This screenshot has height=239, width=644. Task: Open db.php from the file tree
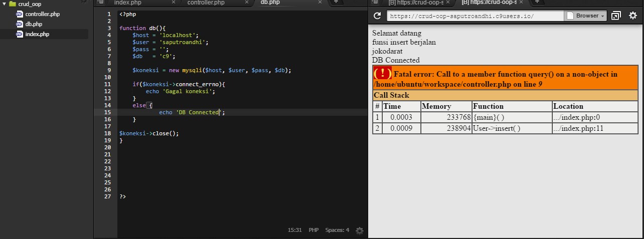[34, 24]
